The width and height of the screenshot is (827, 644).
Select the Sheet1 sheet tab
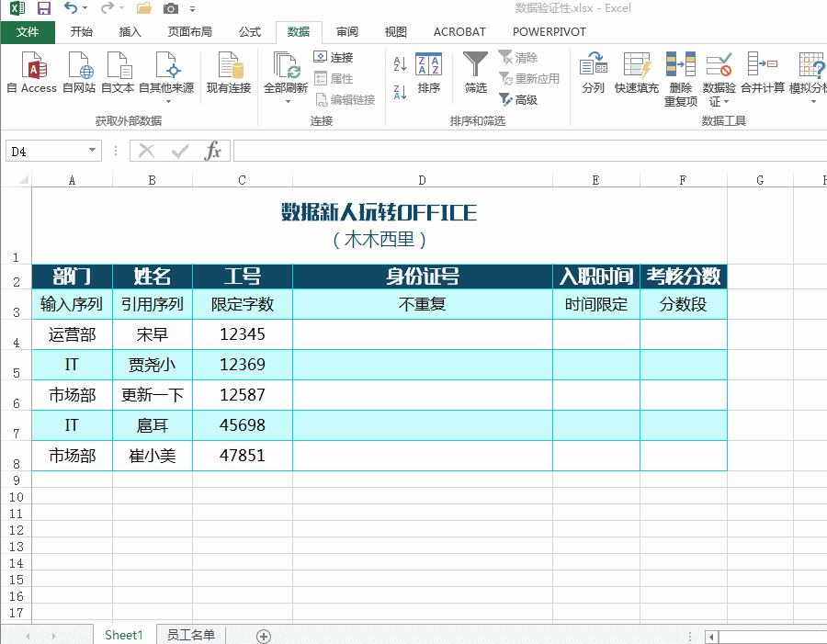coord(124,635)
